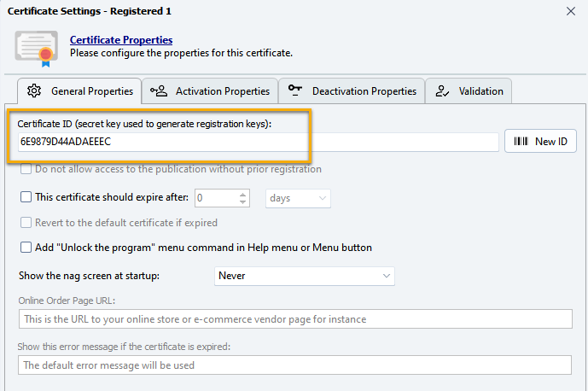Open the Deactivation Properties tab

[352, 91]
